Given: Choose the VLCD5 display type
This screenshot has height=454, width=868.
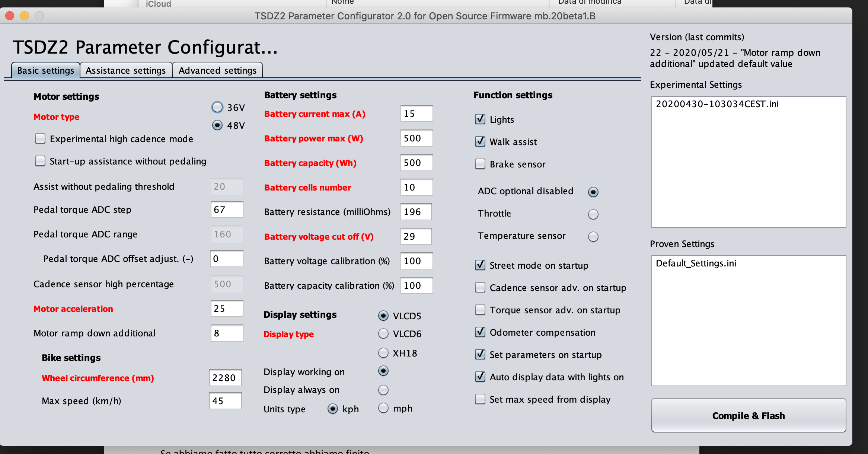Looking at the screenshot, I should (383, 316).
